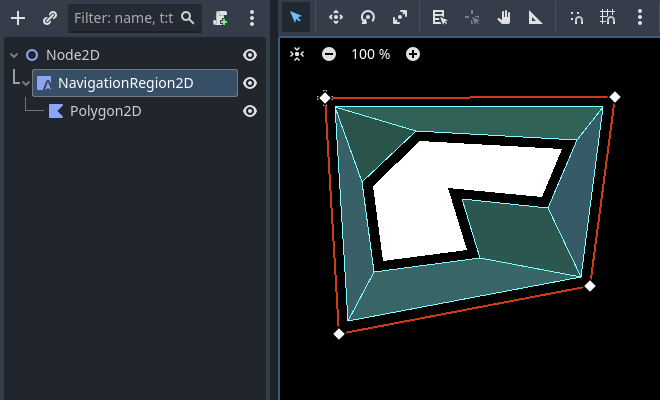The height and width of the screenshot is (400, 660).
Task: Activate the Pan mode hand tool
Action: tap(504, 18)
